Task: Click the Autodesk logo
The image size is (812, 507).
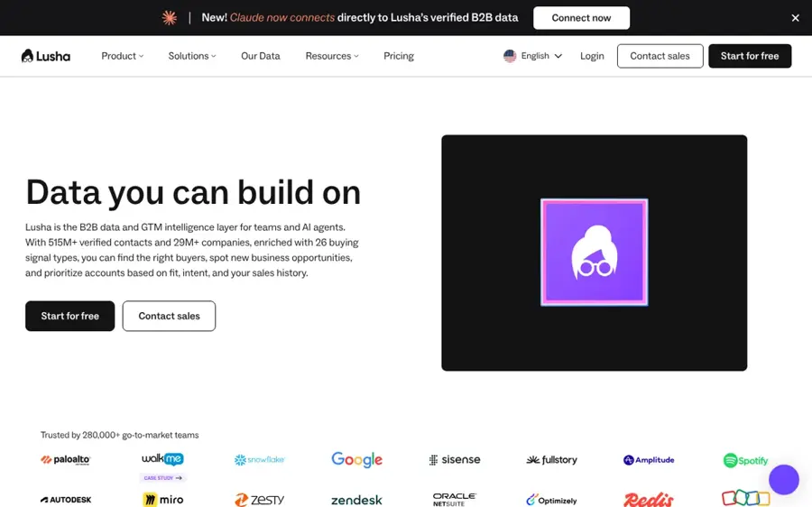Action: pos(66,500)
